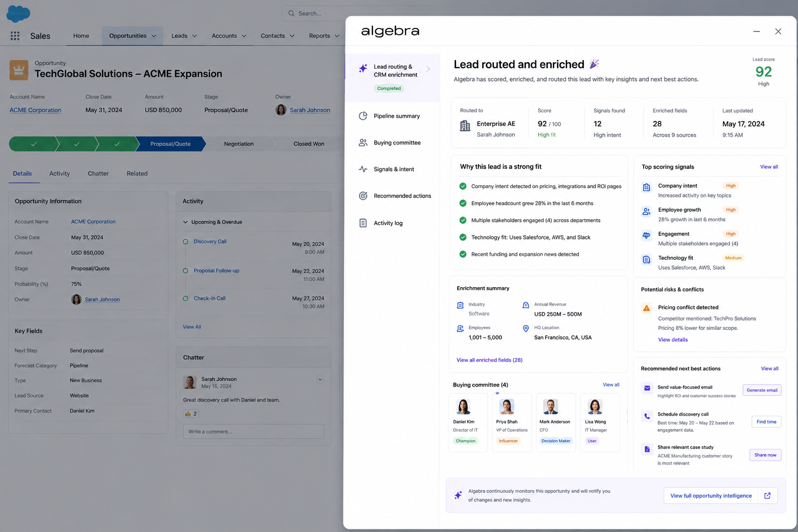This screenshot has width=798, height=532.
Task: Open View all enriched fields (28)
Action: (x=489, y=360)
